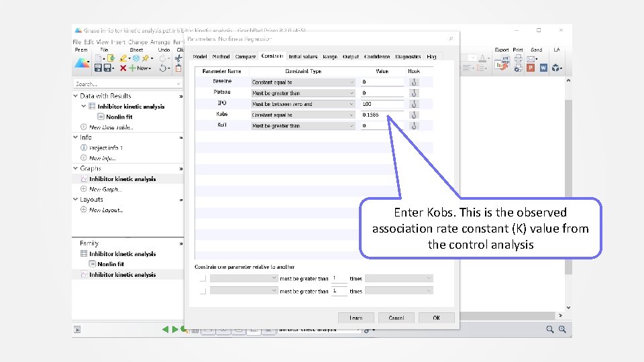Click the green next sheet arrow
Viewport: 644px width, 362px height.
tap(174, 329)
